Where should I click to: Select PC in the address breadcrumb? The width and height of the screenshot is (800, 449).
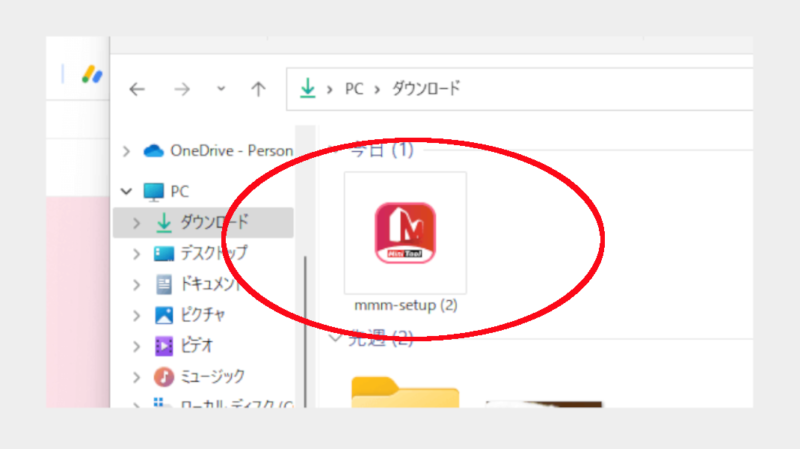tap(354, 89)
